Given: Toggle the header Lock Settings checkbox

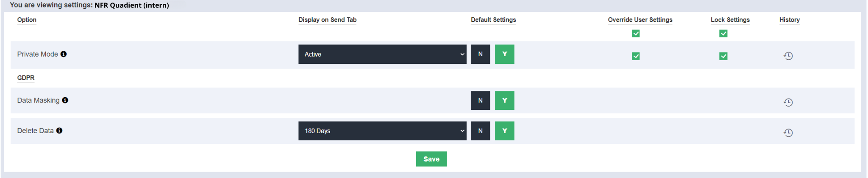Looking at the screenshot, I should click(x=723, y=33).
